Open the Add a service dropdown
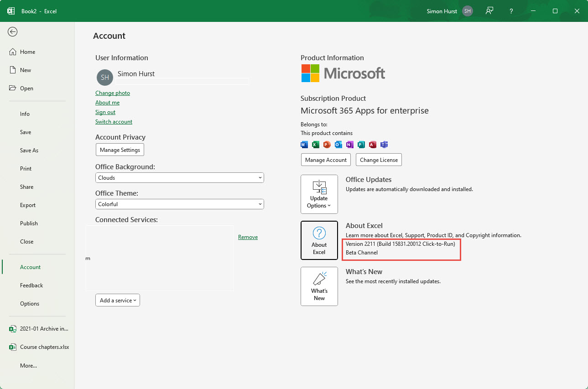The image size is (588, 389). pos(118,301)
